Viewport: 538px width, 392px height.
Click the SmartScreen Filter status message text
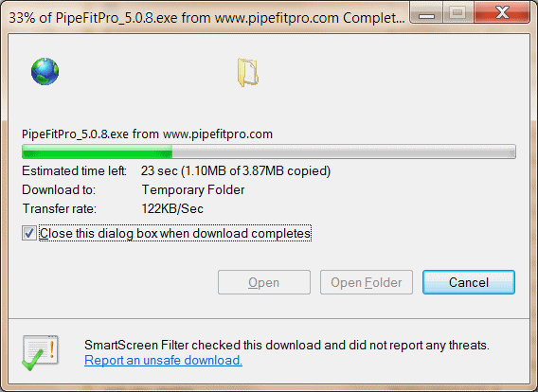(x=287, y=345)
